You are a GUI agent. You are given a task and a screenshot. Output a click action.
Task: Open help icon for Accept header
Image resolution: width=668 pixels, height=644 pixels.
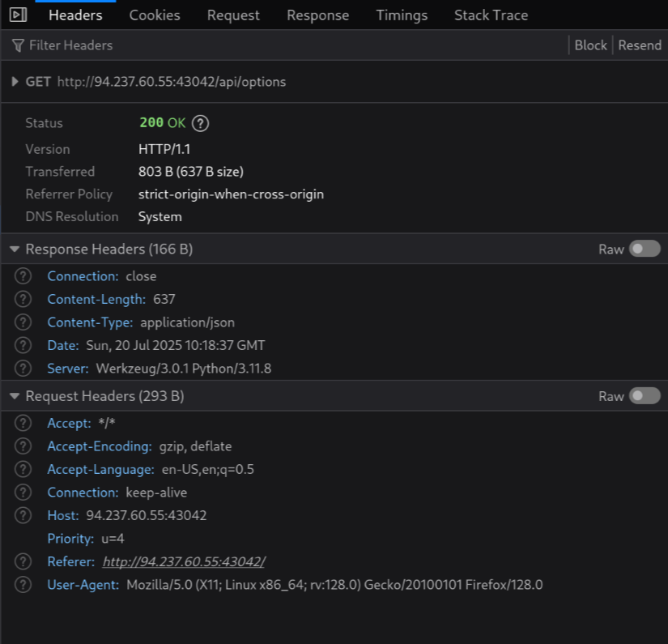coord(23,423)
